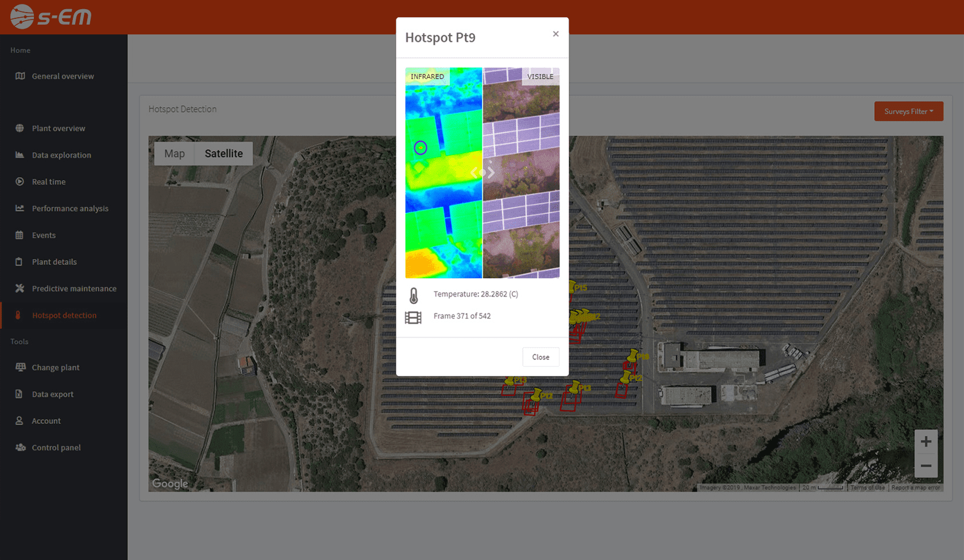
Task: Click the thermometer icon for Hotspot detection
Action: (18, 315)
